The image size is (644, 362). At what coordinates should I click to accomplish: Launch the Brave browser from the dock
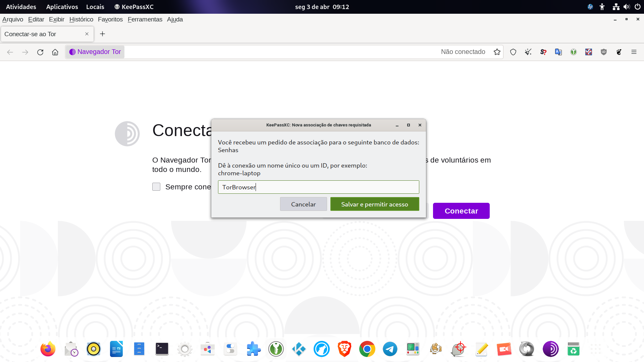coord(344,349)
